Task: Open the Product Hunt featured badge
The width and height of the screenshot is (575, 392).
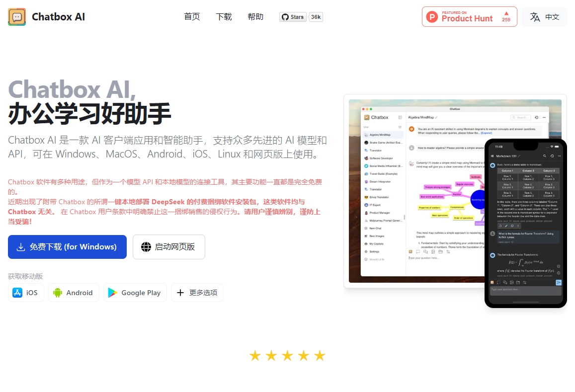Action: click(x=469, y=16)
